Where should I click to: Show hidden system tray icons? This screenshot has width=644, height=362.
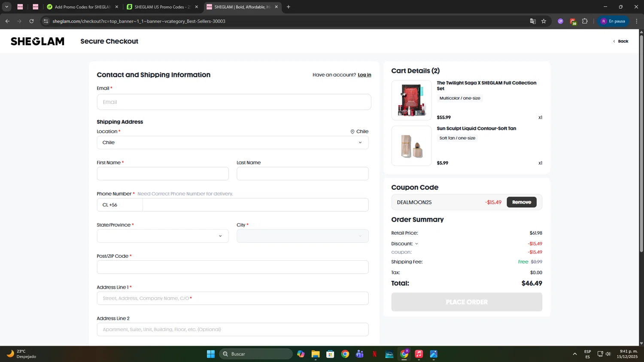(x=575, y=354)
